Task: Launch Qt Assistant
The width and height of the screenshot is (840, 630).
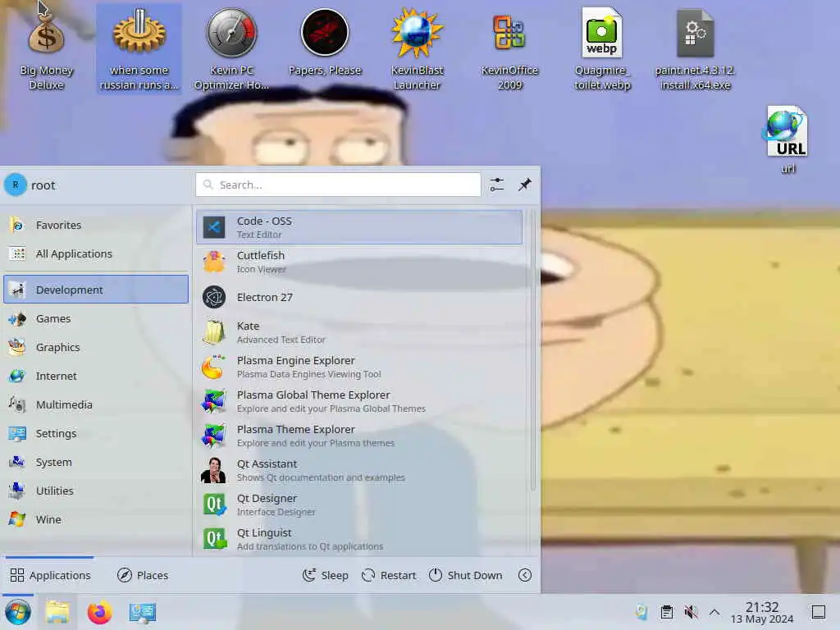Action: click(x=359, y=470)
